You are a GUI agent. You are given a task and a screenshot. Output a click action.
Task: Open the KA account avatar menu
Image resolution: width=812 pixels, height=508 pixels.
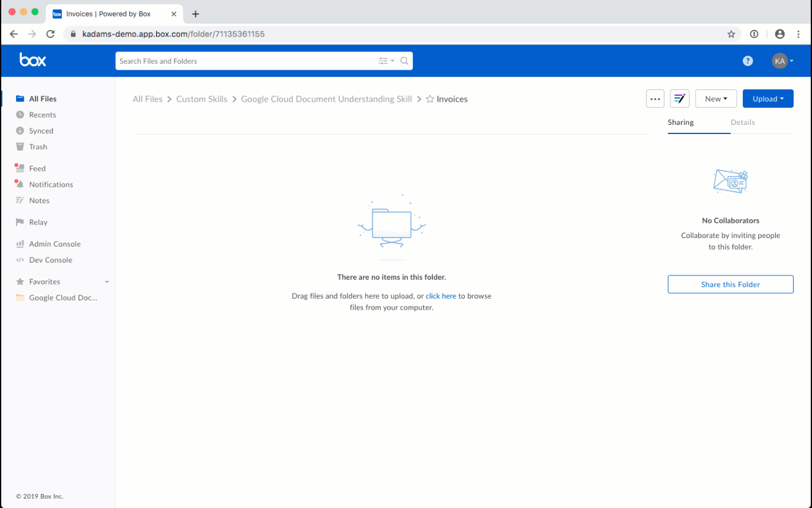(783, 61)
